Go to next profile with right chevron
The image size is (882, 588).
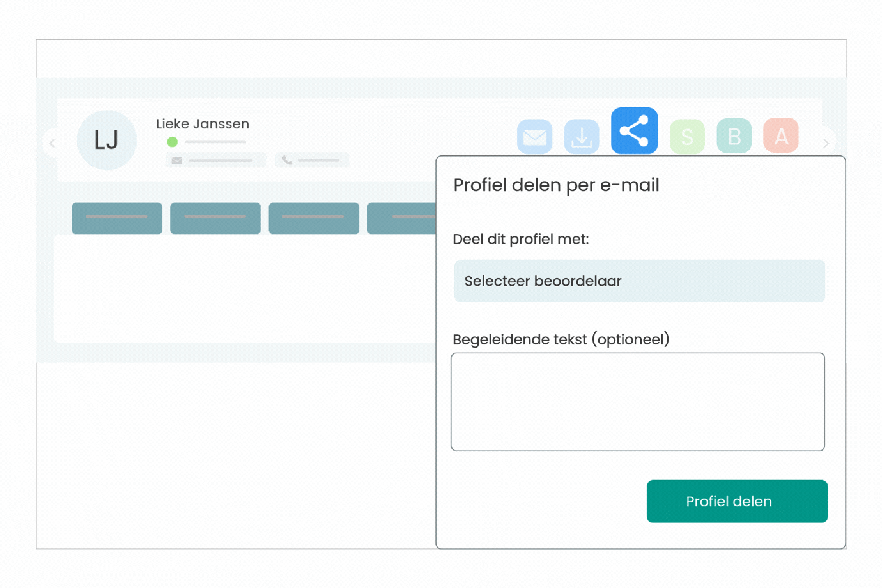tap(826, 143)
